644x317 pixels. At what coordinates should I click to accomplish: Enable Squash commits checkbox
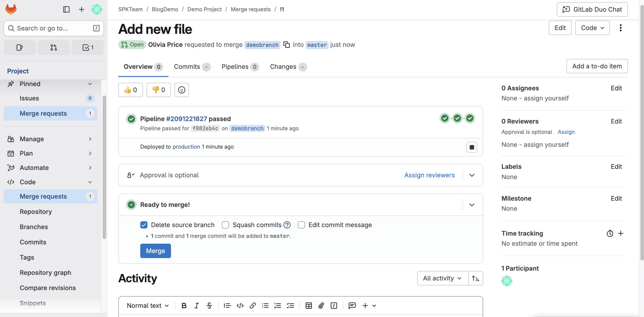[x=225, y=225]
